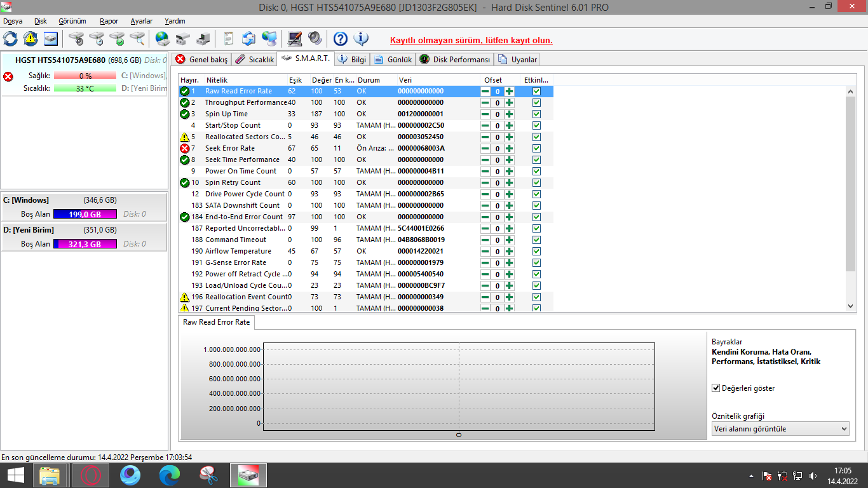Open help with the question mark icon
868x488 pixels.
click(341, 39)
